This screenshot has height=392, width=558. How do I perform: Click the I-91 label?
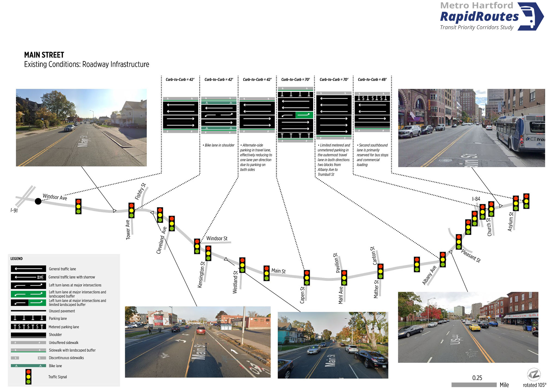(x=14, y=210)
